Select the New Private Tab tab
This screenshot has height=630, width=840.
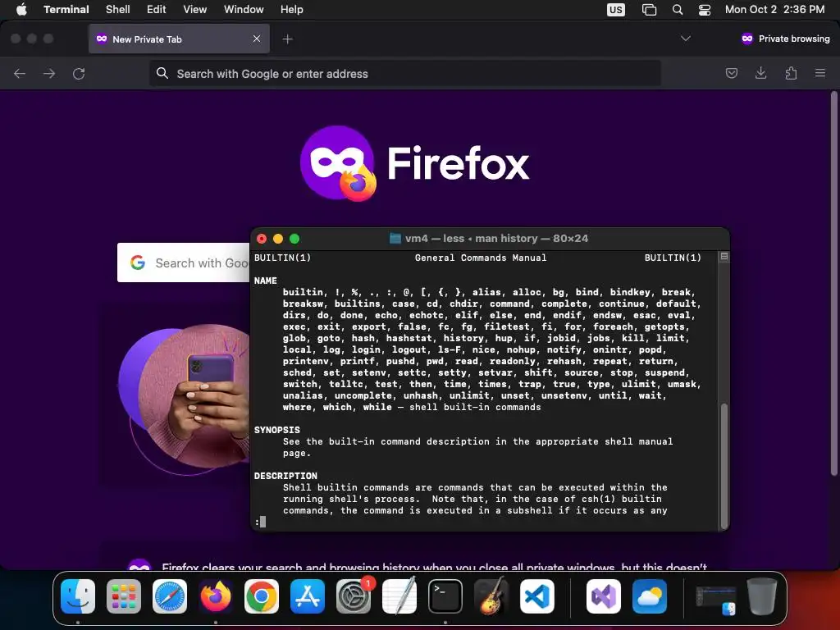[179, 39]
